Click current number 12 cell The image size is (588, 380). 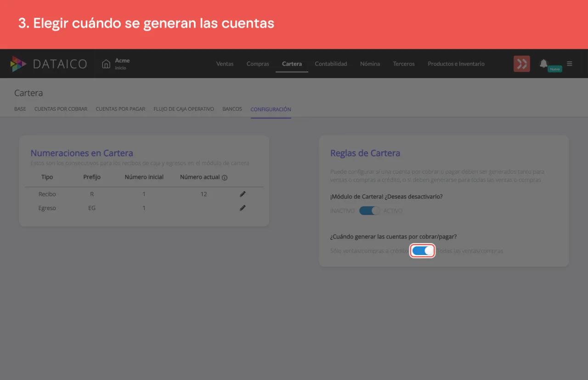click(x=204, y=194)
